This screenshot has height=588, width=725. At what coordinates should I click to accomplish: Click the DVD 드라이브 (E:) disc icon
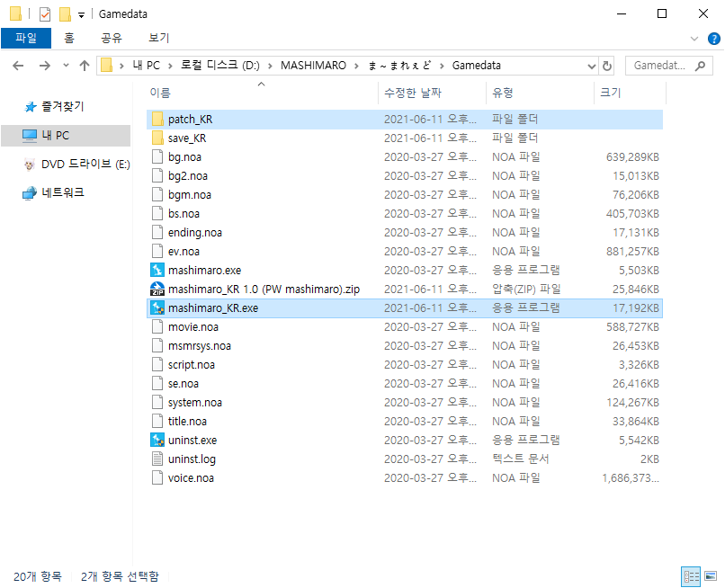29,165
